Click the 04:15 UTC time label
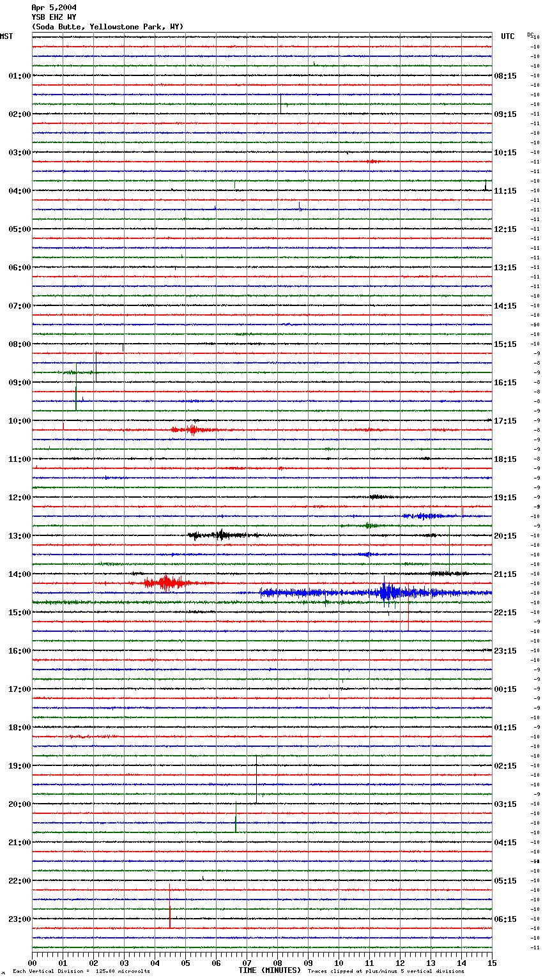The width and height of the screenshot is (543, 980). click(505, 843)
